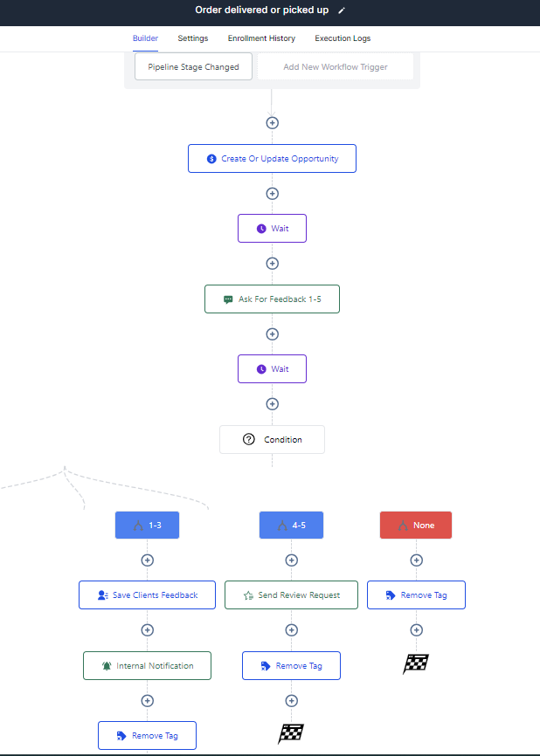Open the Execution Logs tab

(341, 38)
